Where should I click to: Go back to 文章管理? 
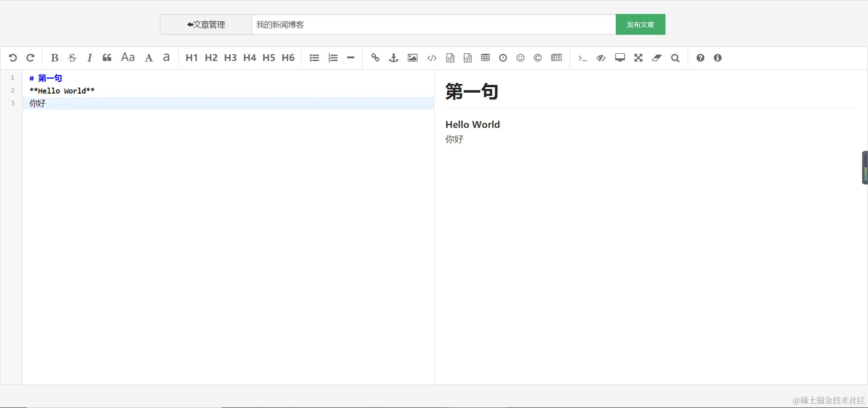tap(206, 24)
